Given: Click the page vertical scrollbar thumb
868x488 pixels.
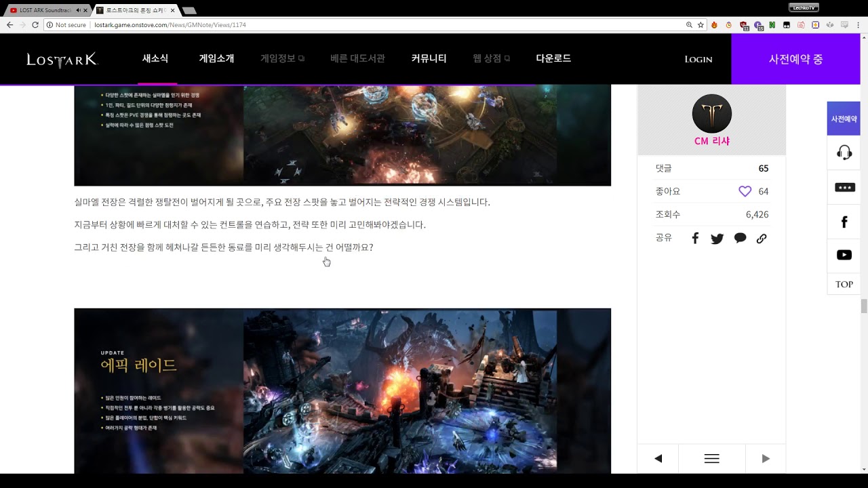Looking at the screenshot, I should pyautogui.click(x=864, y=306).
